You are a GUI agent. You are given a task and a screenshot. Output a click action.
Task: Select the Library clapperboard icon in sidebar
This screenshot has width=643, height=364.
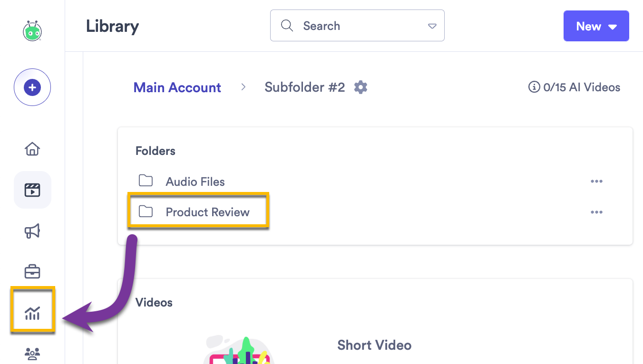pyautogui.click(x=32, y=190)
